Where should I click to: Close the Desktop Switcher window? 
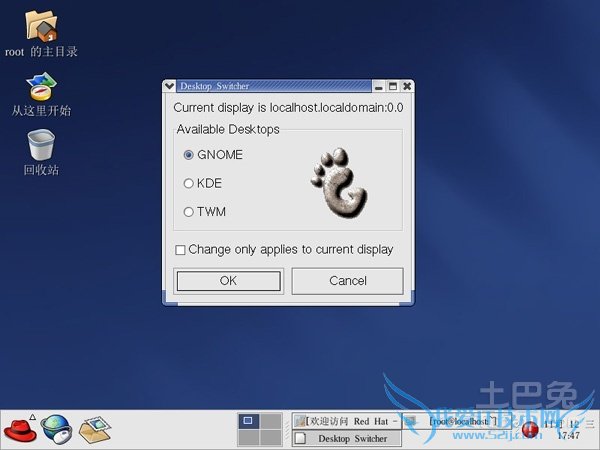pos(407,86)
